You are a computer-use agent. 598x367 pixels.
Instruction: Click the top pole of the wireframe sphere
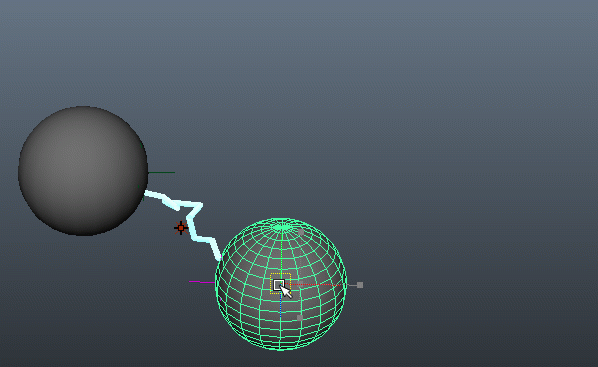[x=281, y=226]
